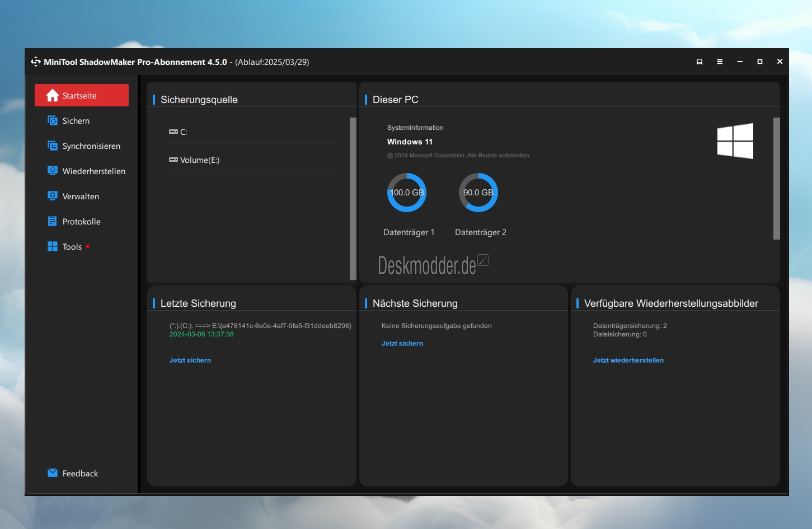Open the Tools section
Screen dimensions: 812x529
pos(82,247)
